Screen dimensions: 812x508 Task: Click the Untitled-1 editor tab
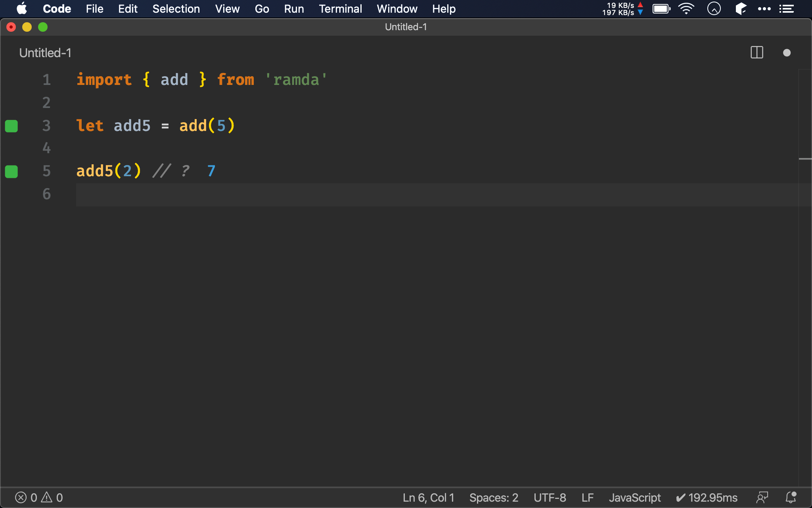45,53
